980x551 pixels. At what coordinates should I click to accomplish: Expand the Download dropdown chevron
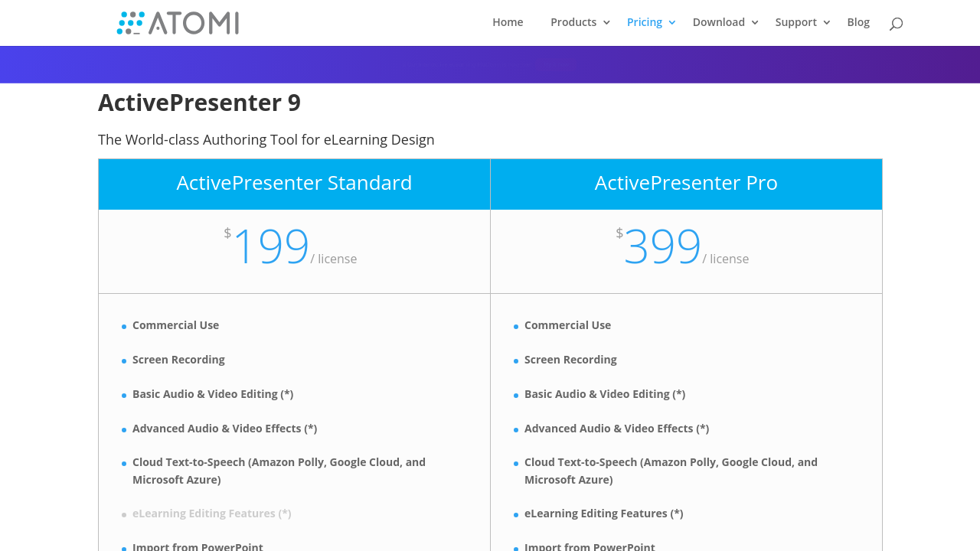(756, 23)
